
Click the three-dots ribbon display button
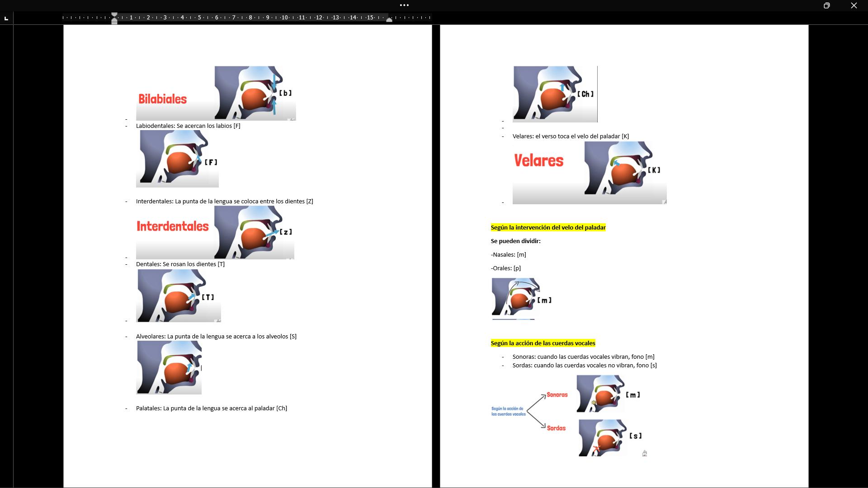tap(404, 5)
